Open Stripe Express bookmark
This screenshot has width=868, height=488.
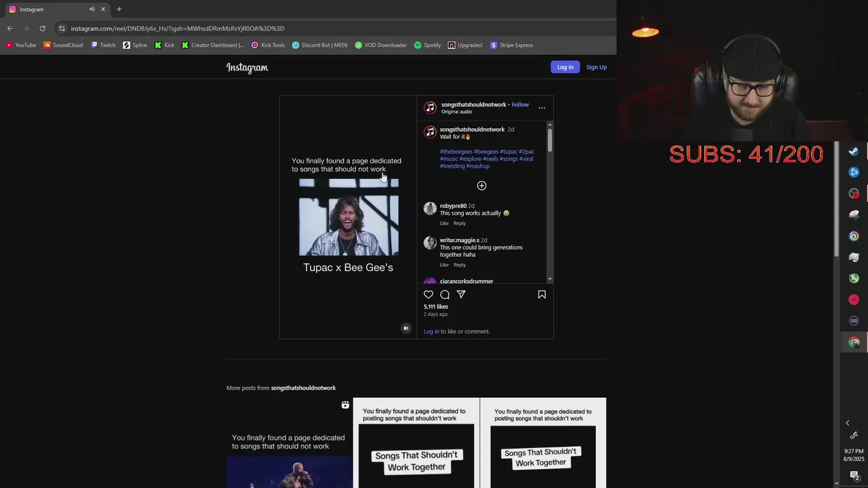[x=511, y=45]
